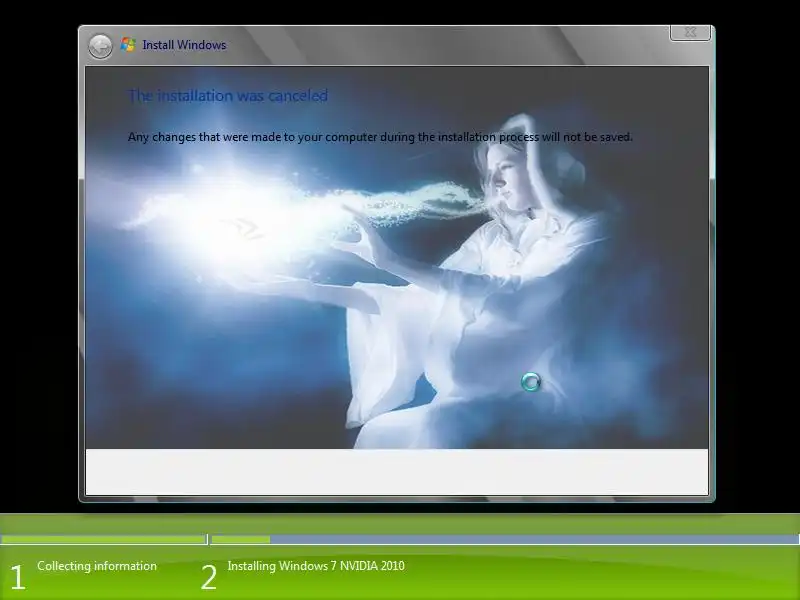This screenshot has width=800, height=600.
Task: Click the Windows flag logo icon
Action: (128, 45)
